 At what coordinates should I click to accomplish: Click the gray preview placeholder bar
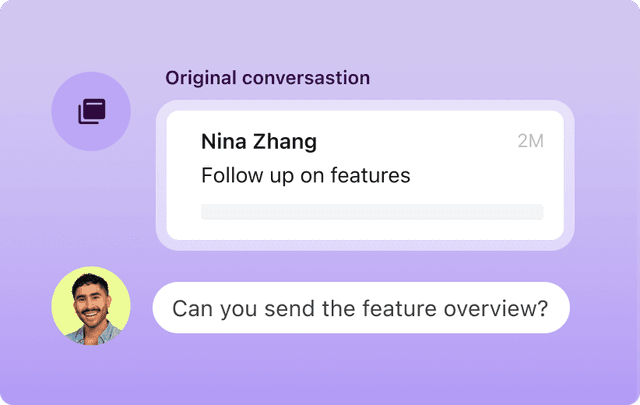pyautogui.click(x=372, y=211)
